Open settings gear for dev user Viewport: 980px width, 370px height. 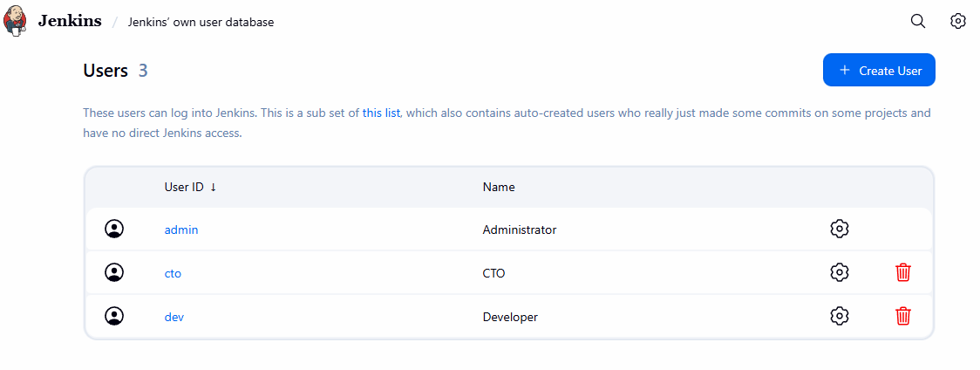(x=839, y=316)
